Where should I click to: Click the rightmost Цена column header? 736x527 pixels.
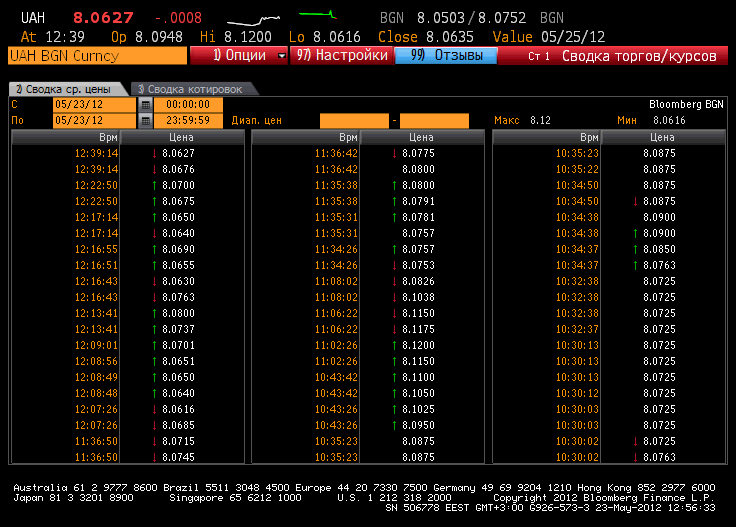(x=663, y=137)
